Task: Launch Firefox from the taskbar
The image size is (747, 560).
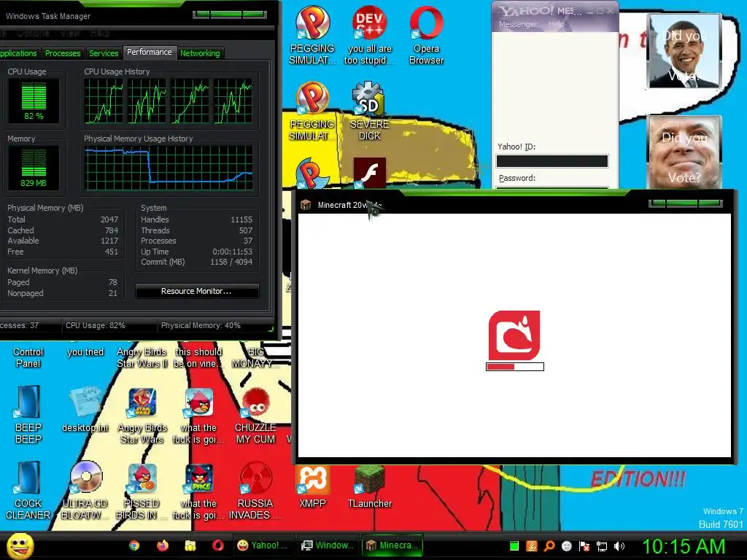Action: [163, 545]
